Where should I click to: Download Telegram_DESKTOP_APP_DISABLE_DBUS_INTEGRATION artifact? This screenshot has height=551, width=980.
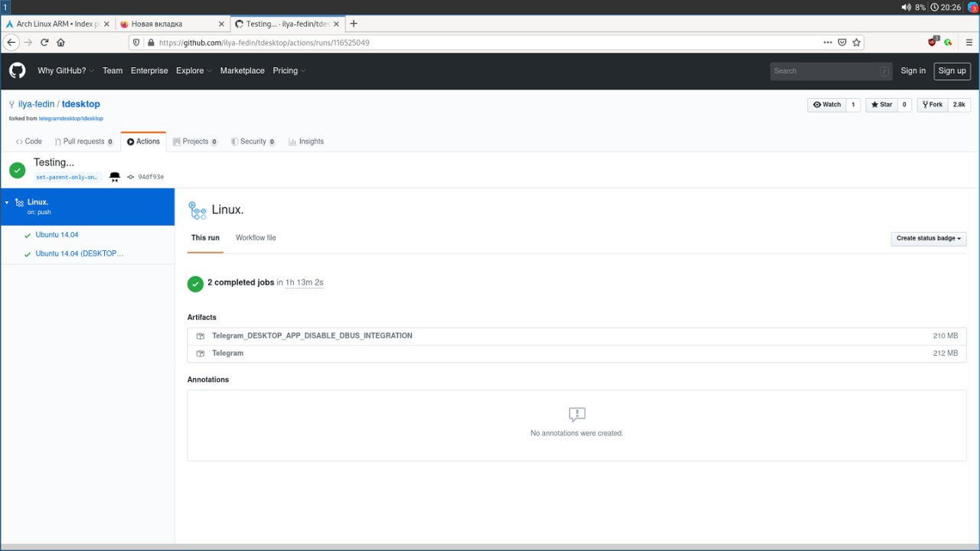point(312,336)
